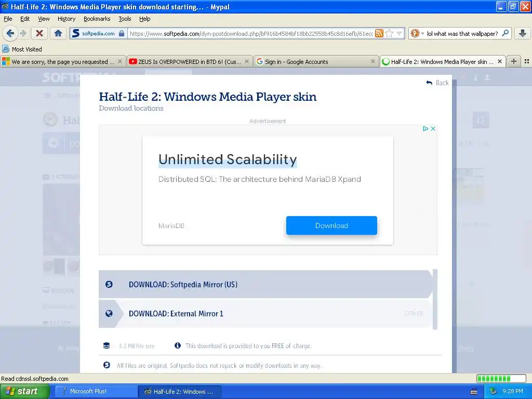Open the File menu

(8, 19)
